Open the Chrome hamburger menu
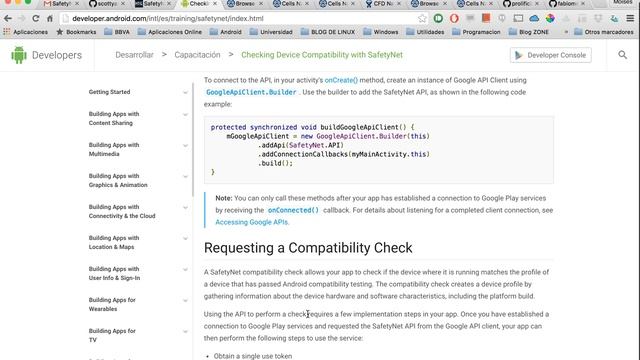The image size is (640, 360). pyautogui.click(x=630, y=18)
